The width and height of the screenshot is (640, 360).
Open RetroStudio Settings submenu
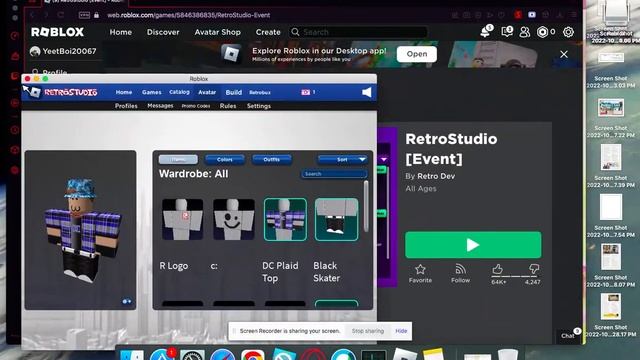tap(259, 106)
